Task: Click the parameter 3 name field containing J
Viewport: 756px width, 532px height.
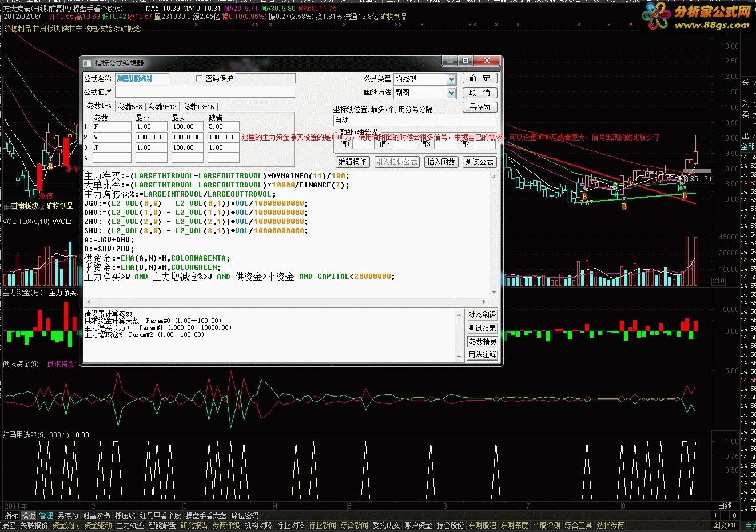Action: 112,147
